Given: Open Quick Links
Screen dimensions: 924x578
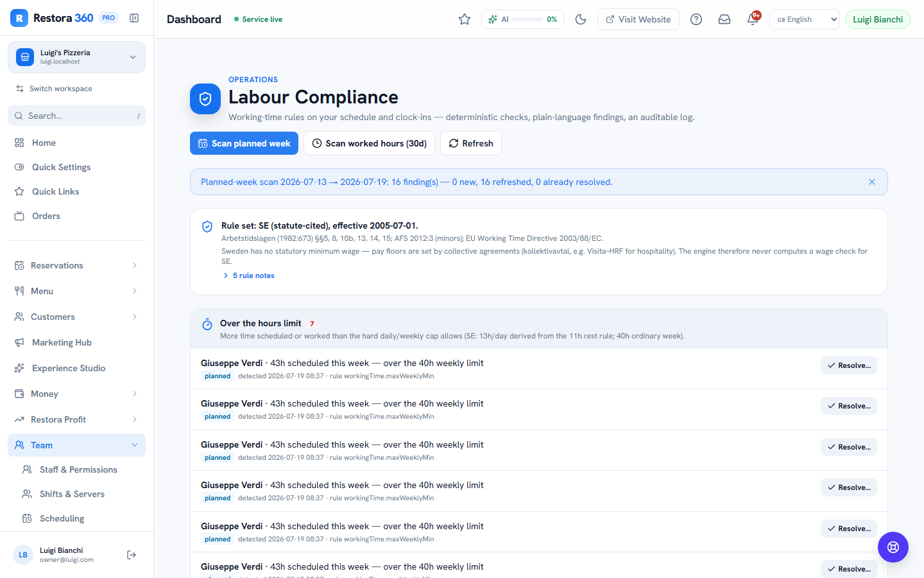Looking at the screenshot, I should pyautogui.click(x=76, y=191).
